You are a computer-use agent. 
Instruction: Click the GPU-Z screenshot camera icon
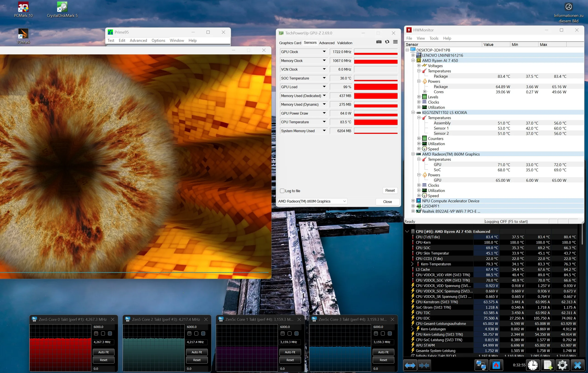(x=379, y=42)
